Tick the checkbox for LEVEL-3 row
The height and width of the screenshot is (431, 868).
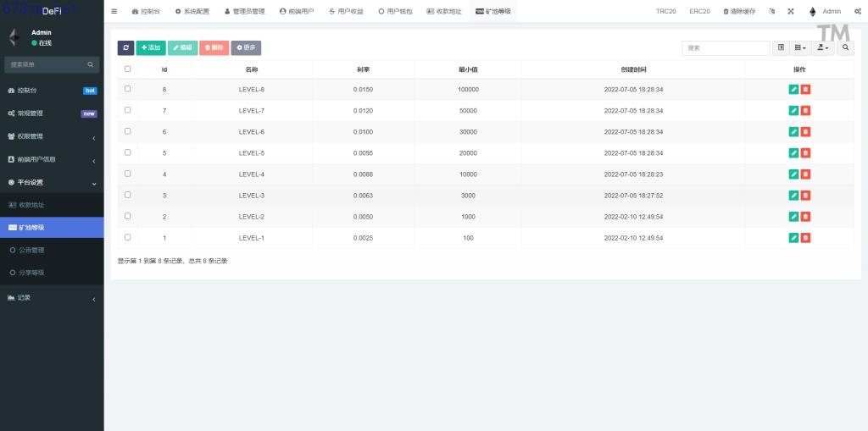click(128, 195)
